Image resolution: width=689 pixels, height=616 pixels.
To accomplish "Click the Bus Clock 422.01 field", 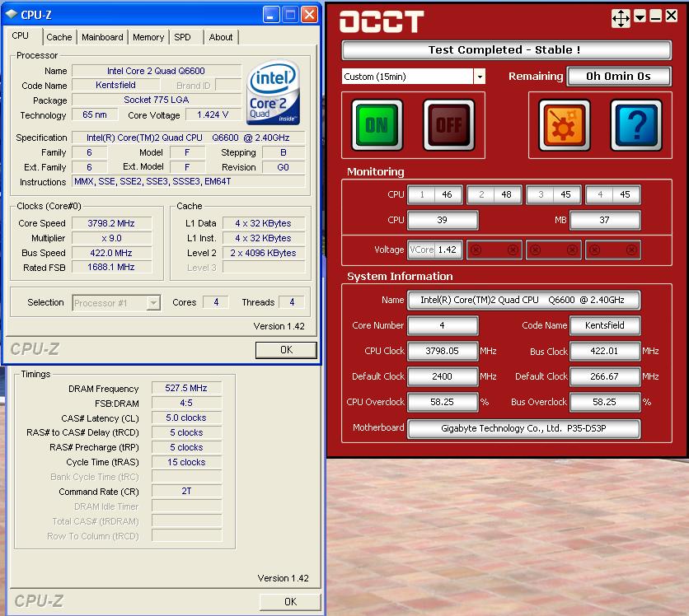I will tap(605, 351).
